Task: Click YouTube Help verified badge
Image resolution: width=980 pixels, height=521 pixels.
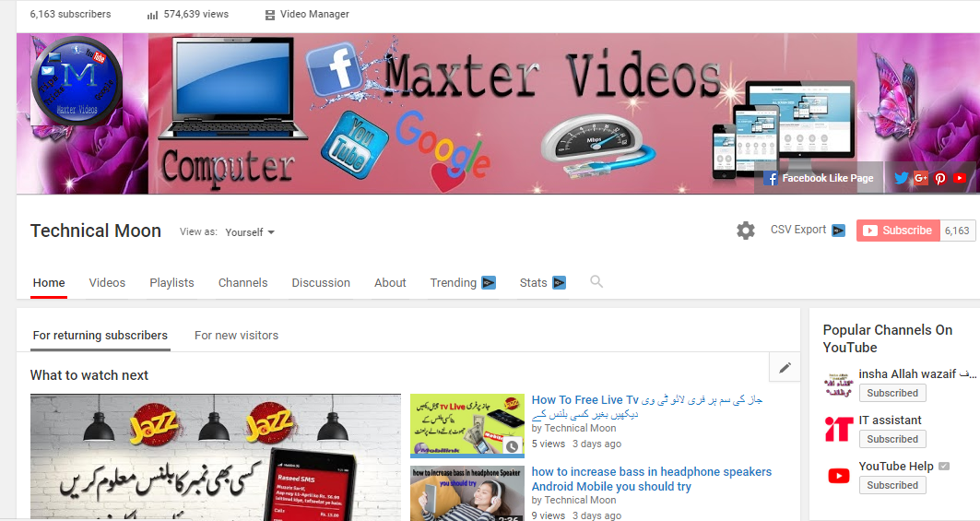Action: (x=944, y=466)
